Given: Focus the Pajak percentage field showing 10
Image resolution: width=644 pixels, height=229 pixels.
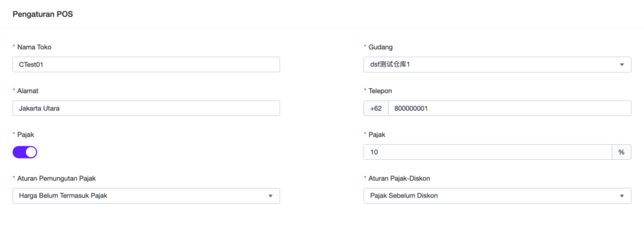Looking at the screenshot, I should [488, 152].
